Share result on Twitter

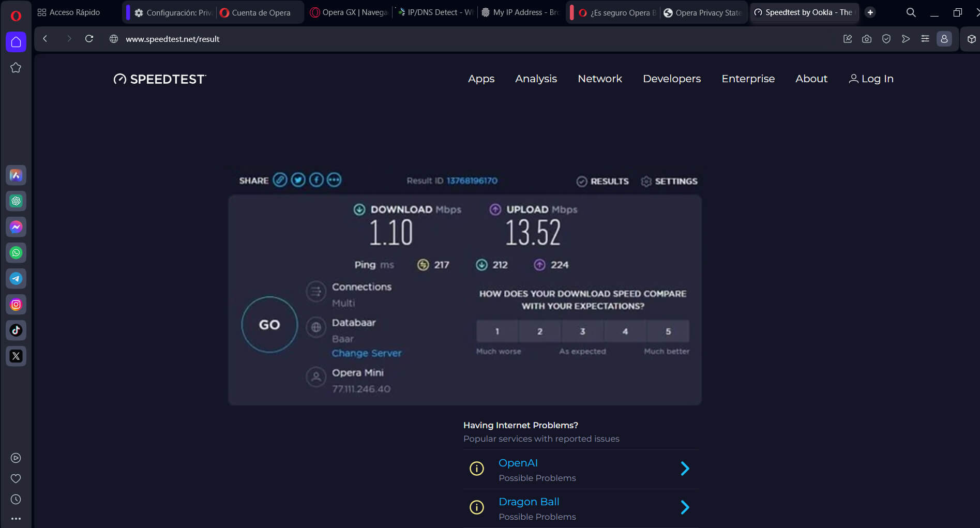[x=298, y=180]
